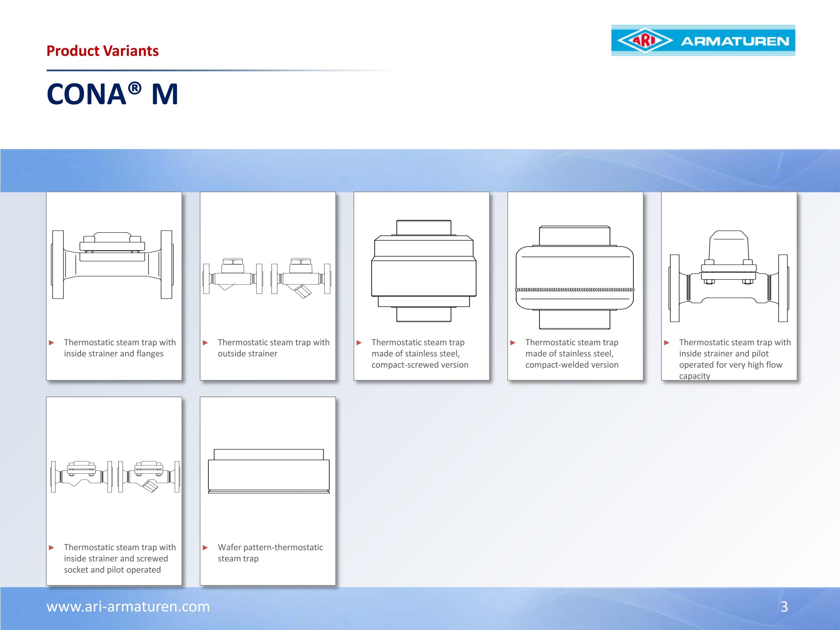Click the screwed socket pilot operated drawing
The width and height of the screenshot is (840, 630).
tap(115, 477)
